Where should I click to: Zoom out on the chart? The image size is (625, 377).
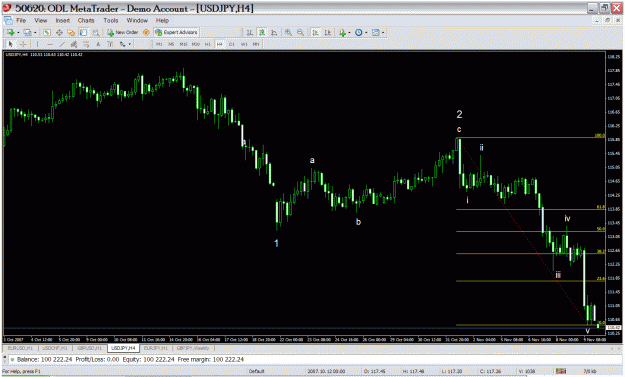(x=301, y=33)
